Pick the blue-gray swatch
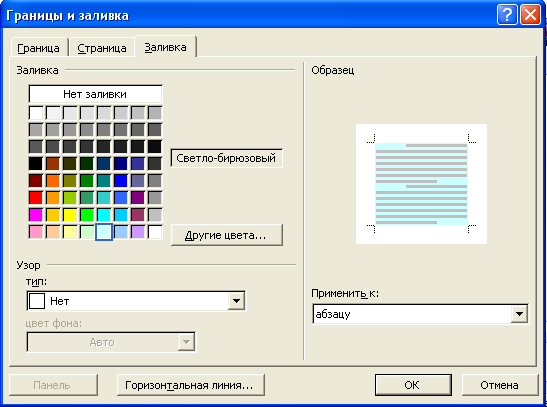The width and height of the screenshot is (547, 407). [138, 181]
